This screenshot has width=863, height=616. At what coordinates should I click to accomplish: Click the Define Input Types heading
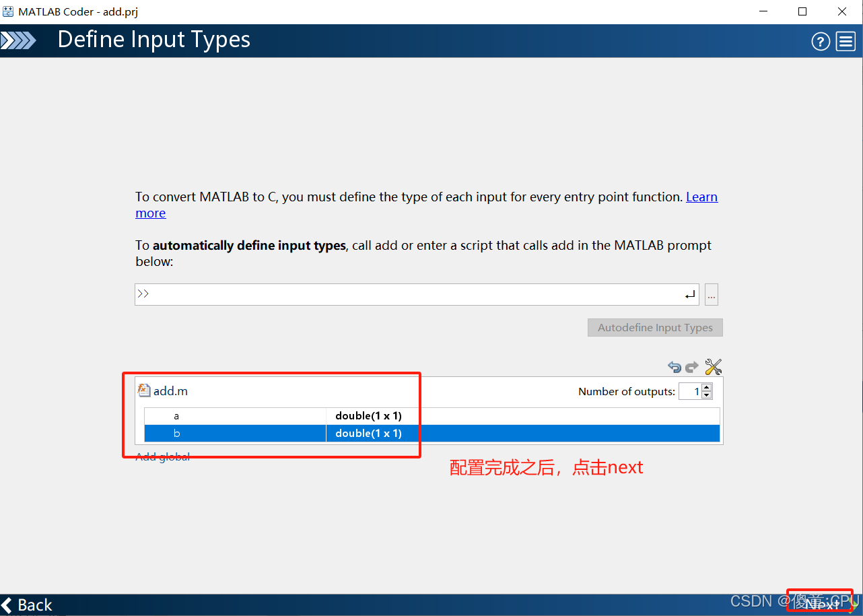[154, 40]
